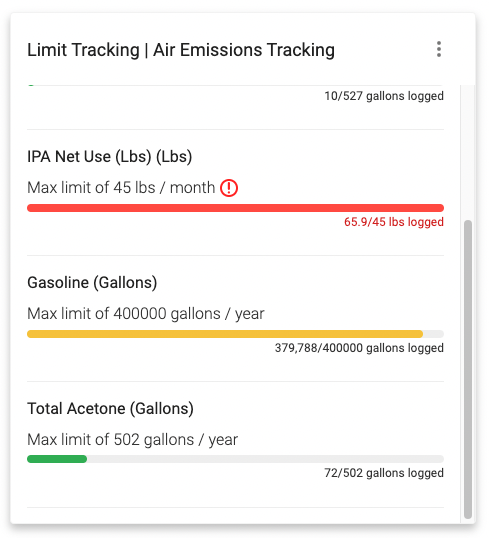Viewport: 489px width, 538px height.
Task: Click the 379,788/400000 gallons logged text
Action: [359, 348]
